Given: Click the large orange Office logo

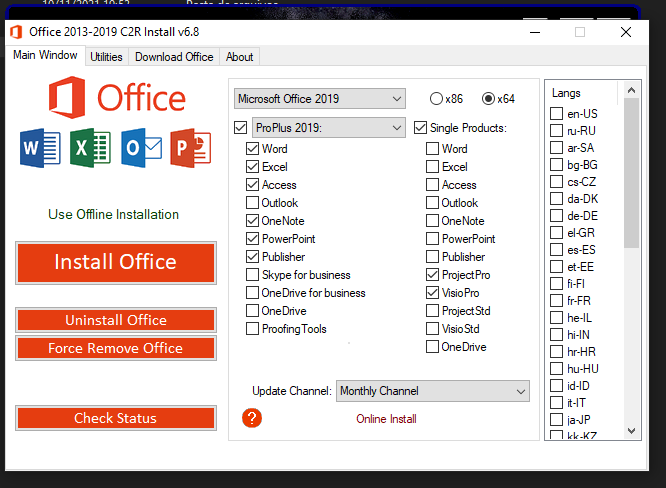Looking at the screenshot, I should tap(117, 97).
